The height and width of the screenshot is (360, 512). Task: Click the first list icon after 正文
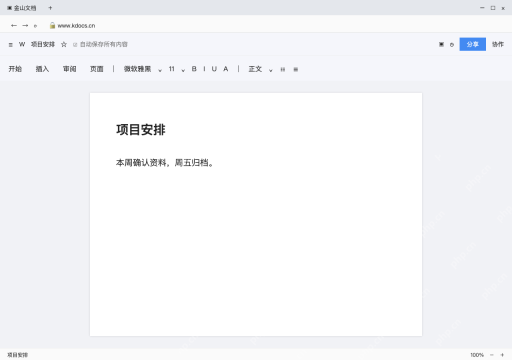(283, 69)
